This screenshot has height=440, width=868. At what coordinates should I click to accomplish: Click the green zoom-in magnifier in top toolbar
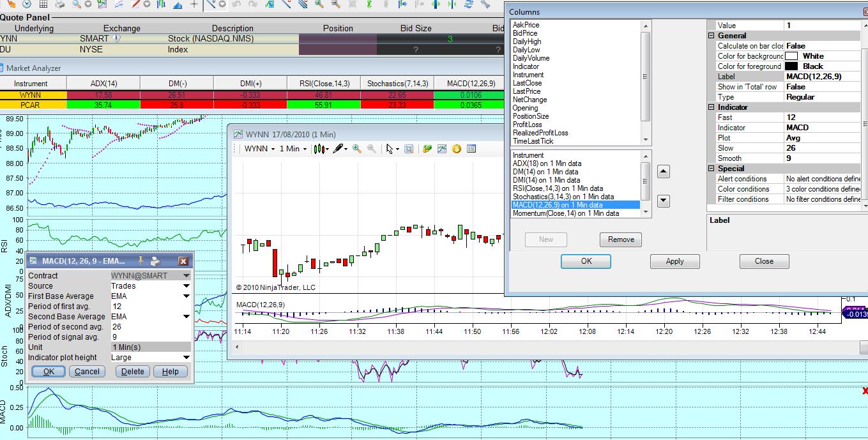pyautogui.click(x=319, y=5)
